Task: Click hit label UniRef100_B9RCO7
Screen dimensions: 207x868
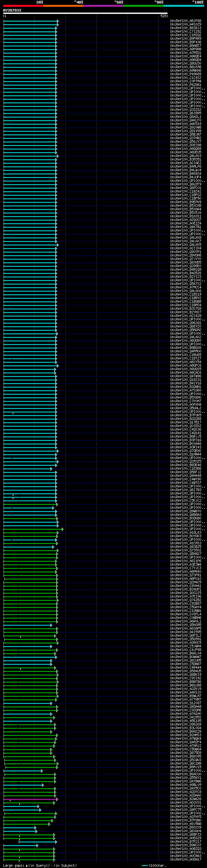Action: 186,845
